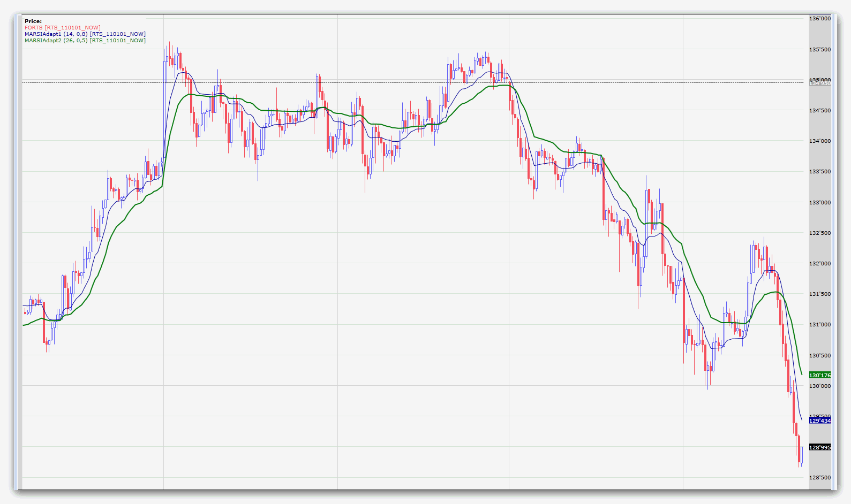Click the 131'000 price axis label
The height and width of the screenshot is (504, 851).
tap(820, 325)
